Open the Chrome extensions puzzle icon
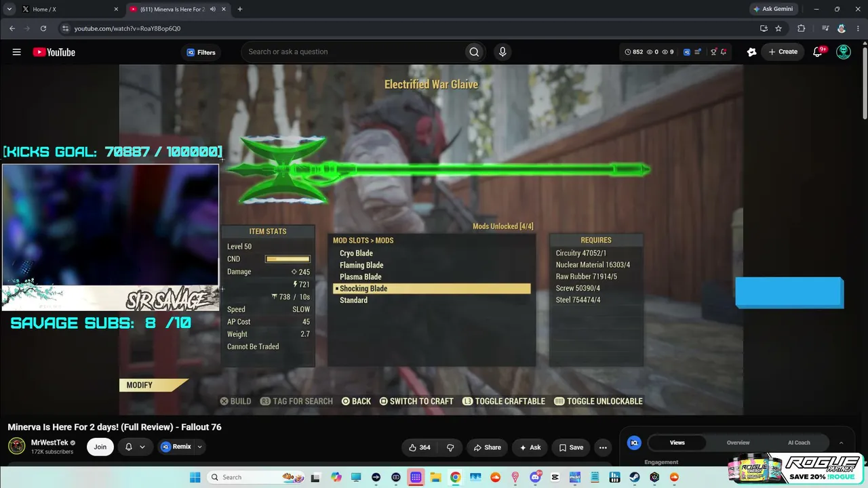The height and width of the screenshot is (488, 868). pos(802,28)
